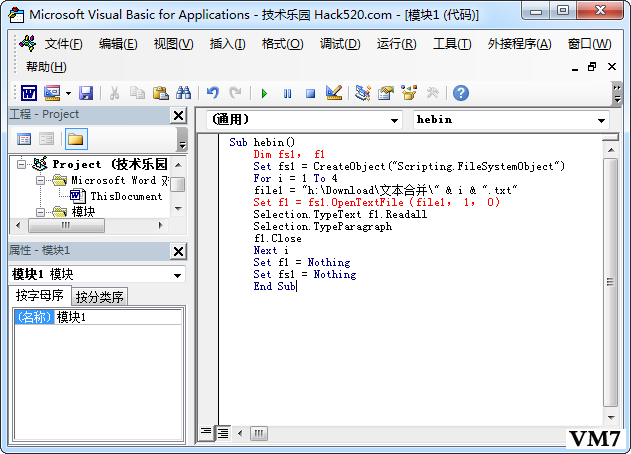Switch to Microsoft Word view icon

29,93
